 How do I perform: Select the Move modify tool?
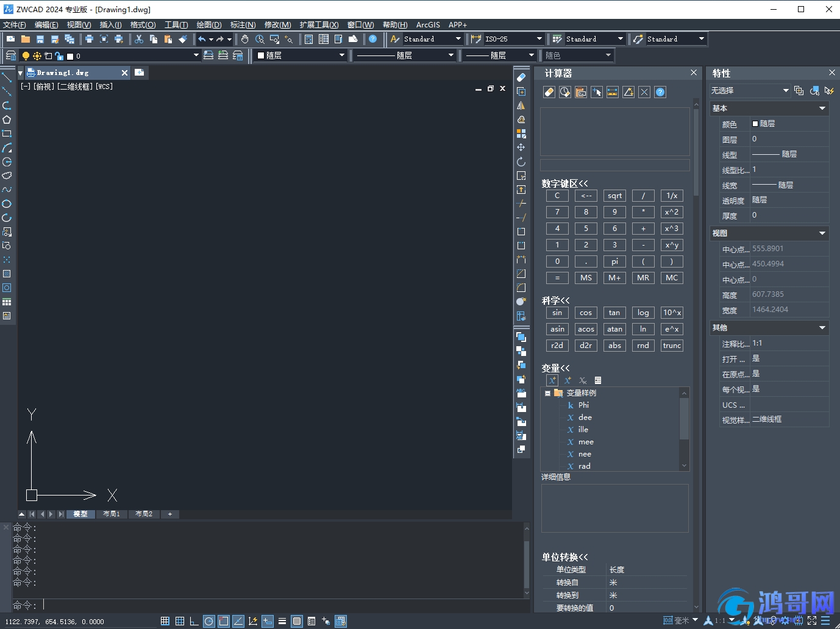click(521, 147)
